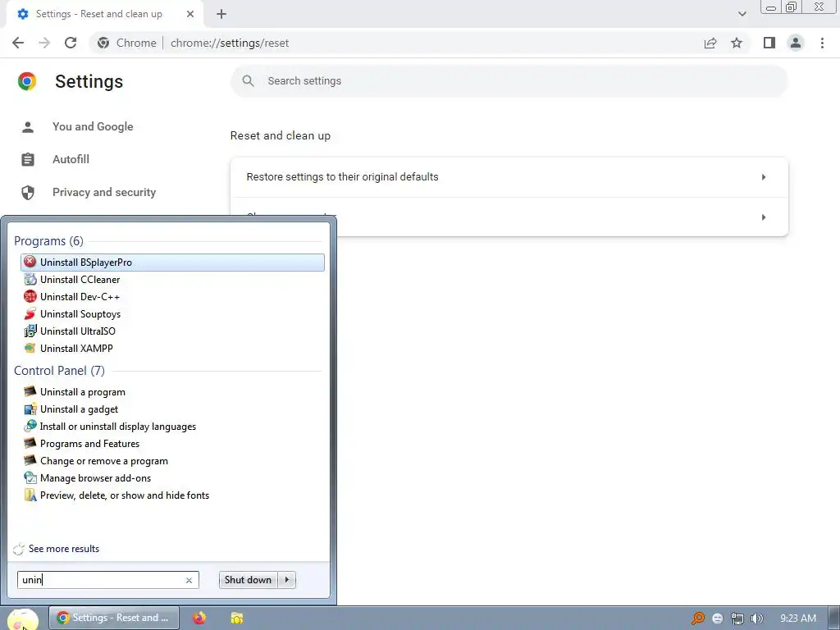Click the Shut down button
Viewport: 840px width, 630px height.
(248, 580)
